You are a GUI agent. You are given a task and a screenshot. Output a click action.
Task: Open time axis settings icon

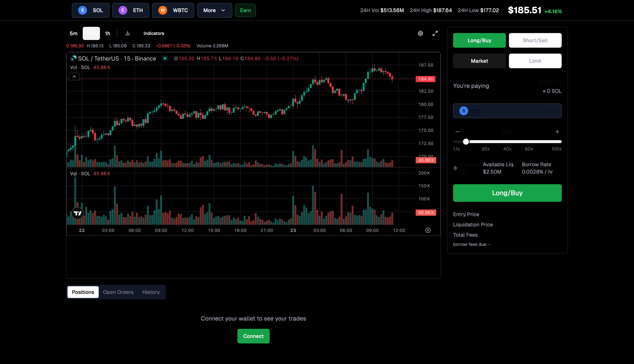coord(428,230)
